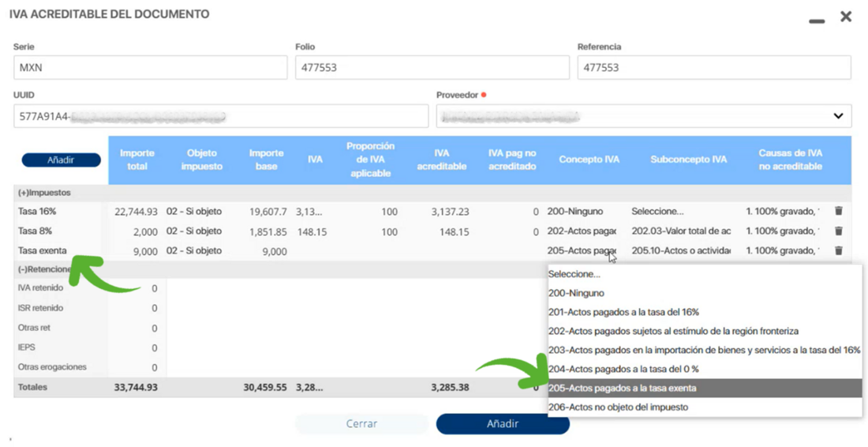Delete the Tasa exenta row with trash icon
This screenshot has height=447, width=868.
point(838,251)
